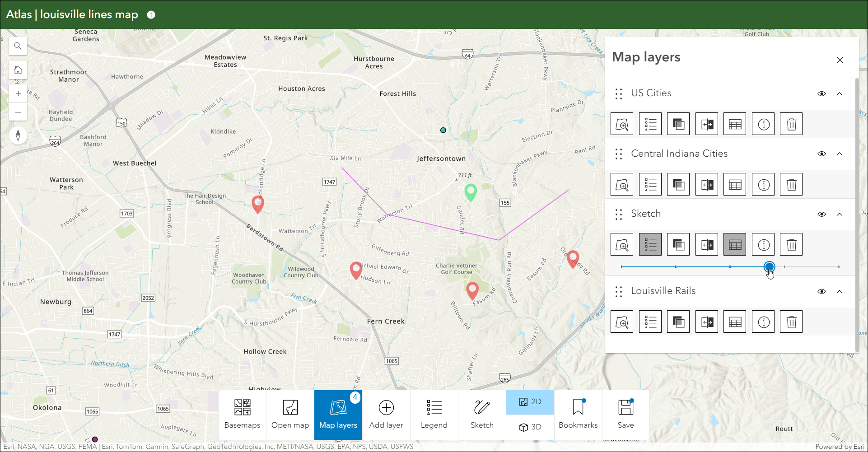
Task: Click the map search magnifier icon
Action: pyautogui.click(x=18, y=46)
